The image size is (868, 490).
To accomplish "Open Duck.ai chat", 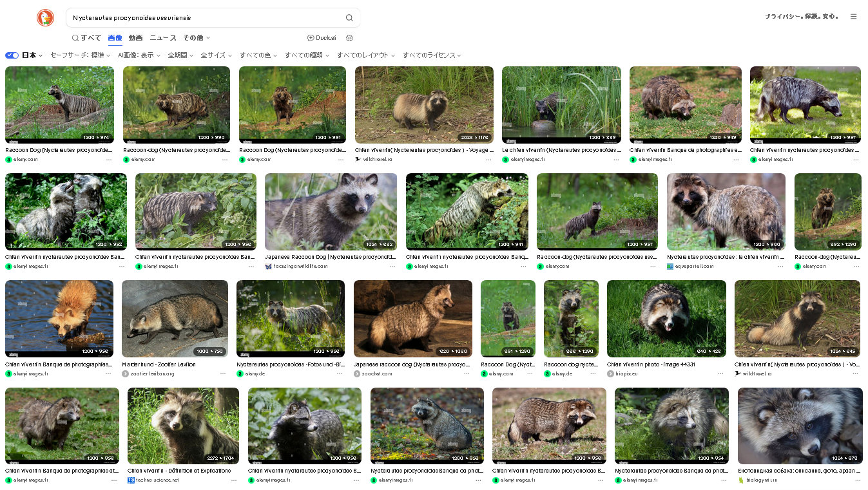I will (322, 38).
